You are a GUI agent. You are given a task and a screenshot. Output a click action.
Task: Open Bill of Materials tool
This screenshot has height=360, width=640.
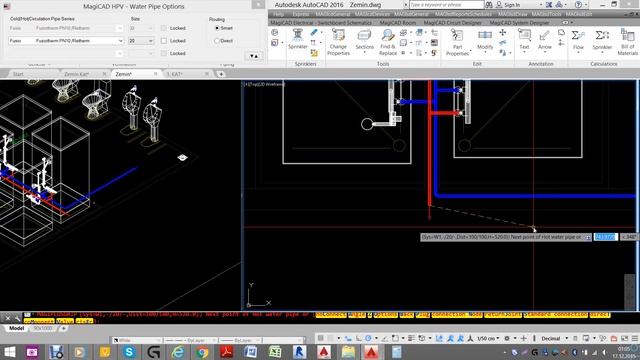point(628,42)
